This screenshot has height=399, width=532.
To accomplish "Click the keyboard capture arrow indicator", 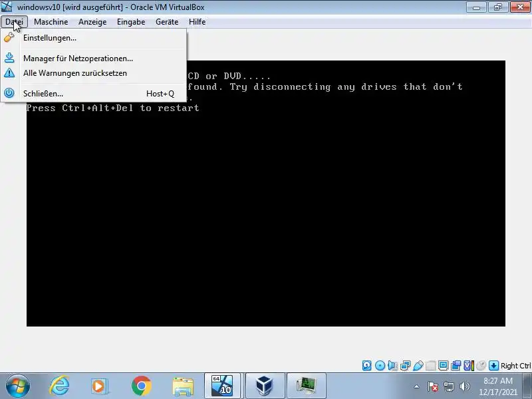I will click(493, 365).
